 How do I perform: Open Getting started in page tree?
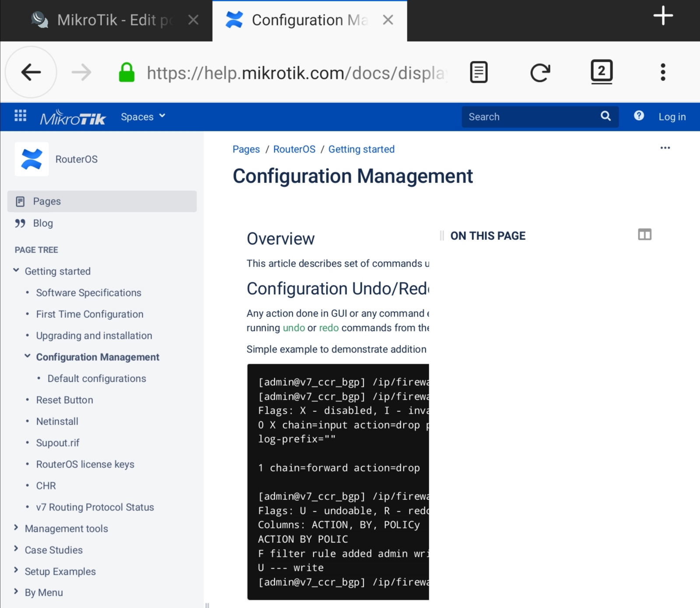[x=58, y=271]
